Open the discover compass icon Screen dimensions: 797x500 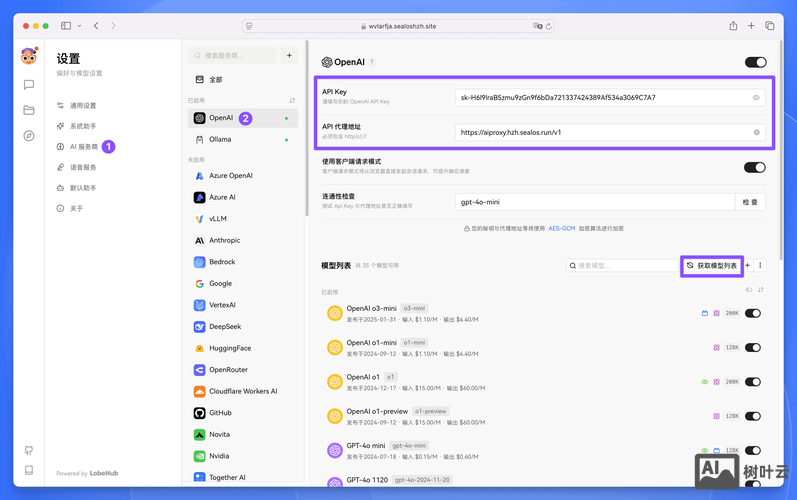pyautogui.click(x=29, y=136)
